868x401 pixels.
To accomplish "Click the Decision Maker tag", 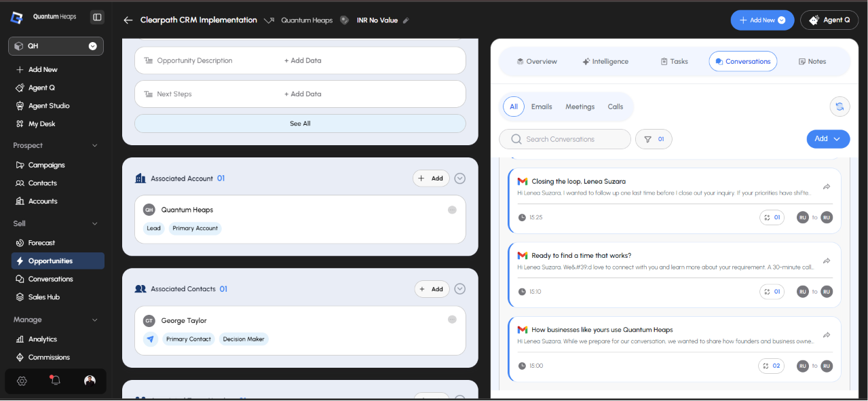I will point(244,339).
